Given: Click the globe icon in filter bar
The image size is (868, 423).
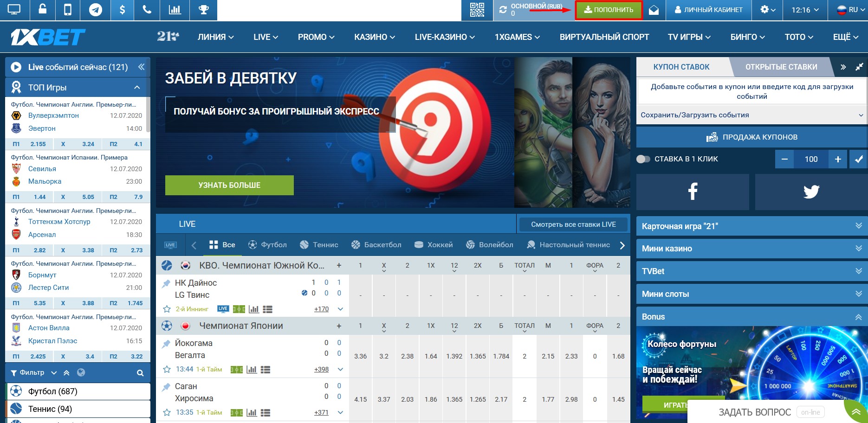Looking at the screenshot, I should tap(81, 372).
